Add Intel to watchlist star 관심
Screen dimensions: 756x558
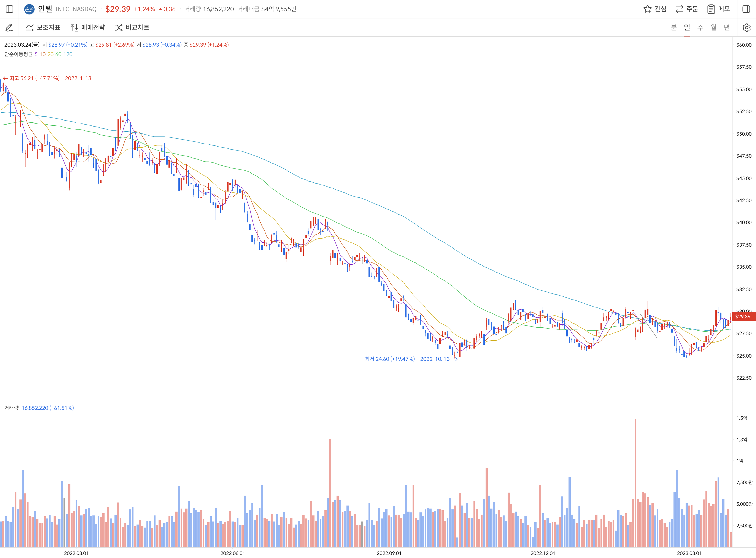(x=655, y=9)
